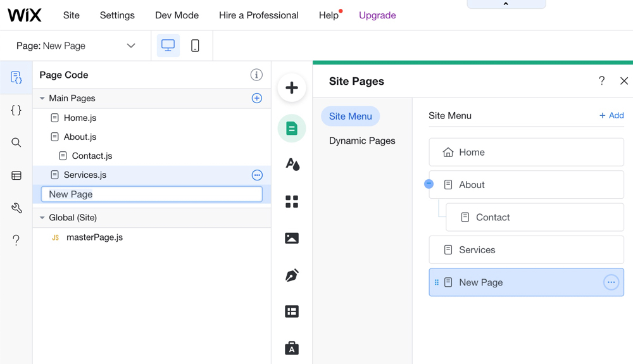This screenshot has height=364, width=633.
Task: Switch to desktop view
Action: (x=168, y=46)
